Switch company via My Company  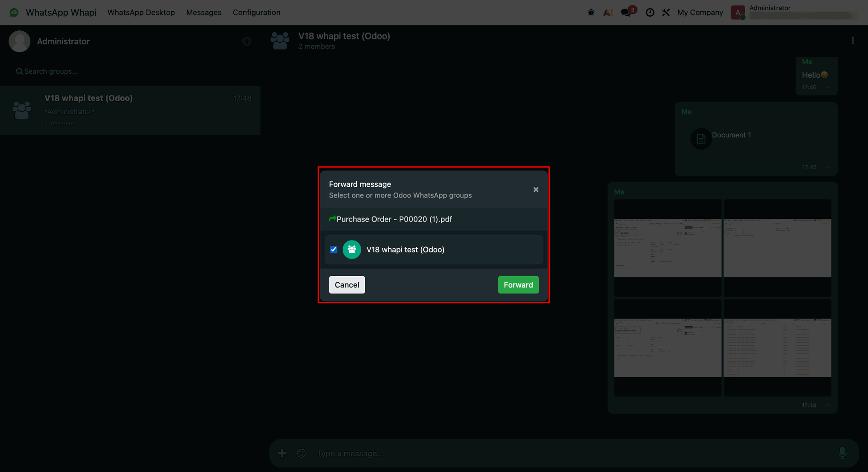(700, 12)
